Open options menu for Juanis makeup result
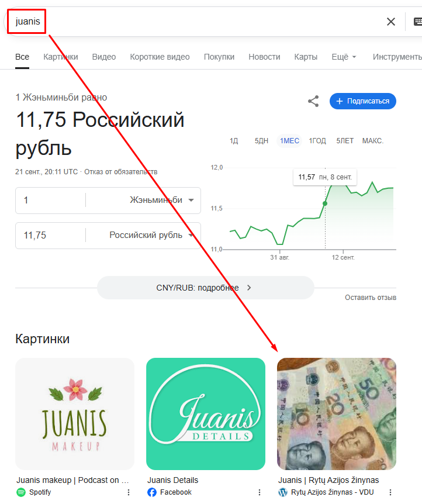The width and height of the screenshot is (422, 504). click(x=129, y=492)
